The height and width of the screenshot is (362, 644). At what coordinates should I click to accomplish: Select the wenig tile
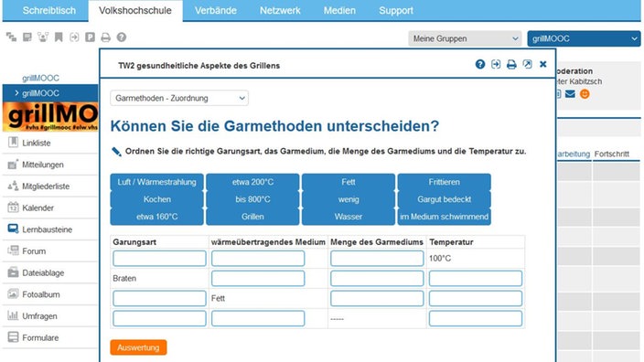pos(349,199)
